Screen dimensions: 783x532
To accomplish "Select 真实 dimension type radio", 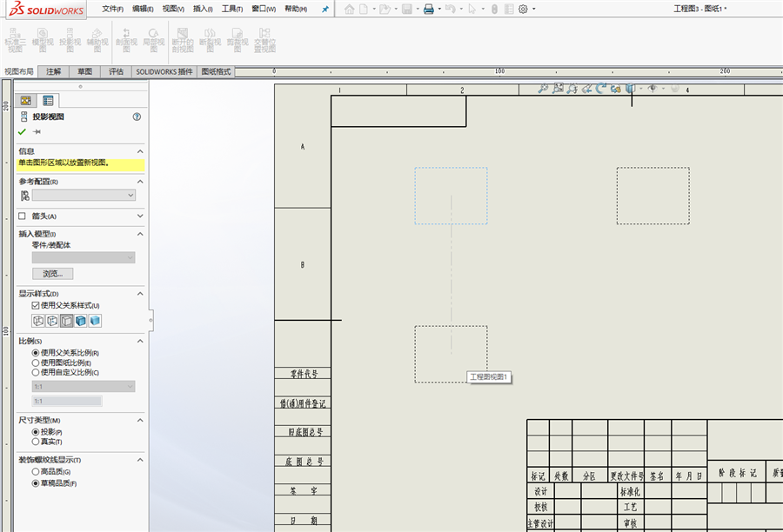I will [36, 442].
